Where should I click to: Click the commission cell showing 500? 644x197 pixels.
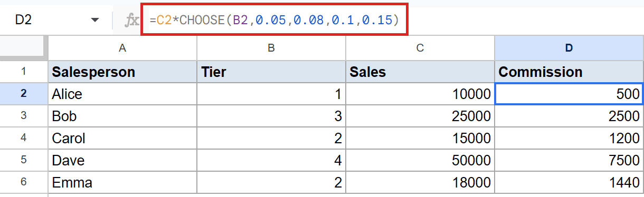[x=569, y=94]
